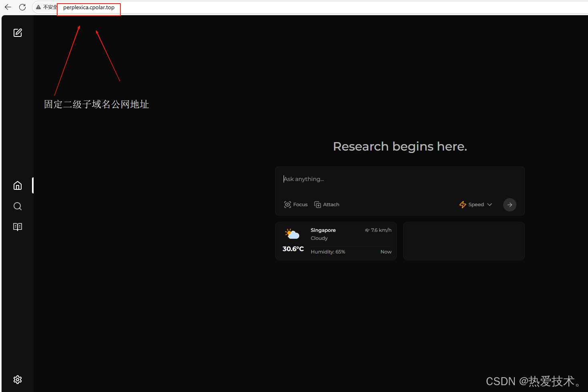Image resolution: width=588 pixels, height=392 pixels.
Task: Open Library via the book sidebar icon
Action: point(18,227)
